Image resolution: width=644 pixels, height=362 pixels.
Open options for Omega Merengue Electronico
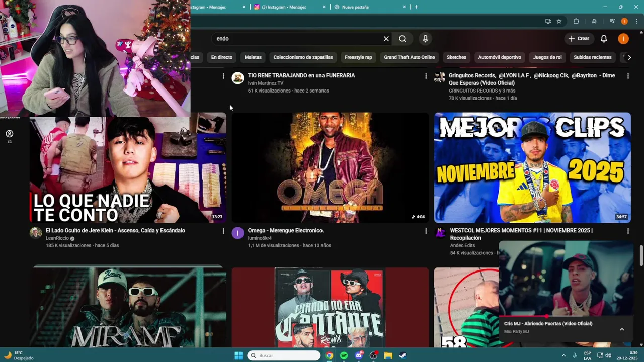click(x=426, y=231)
